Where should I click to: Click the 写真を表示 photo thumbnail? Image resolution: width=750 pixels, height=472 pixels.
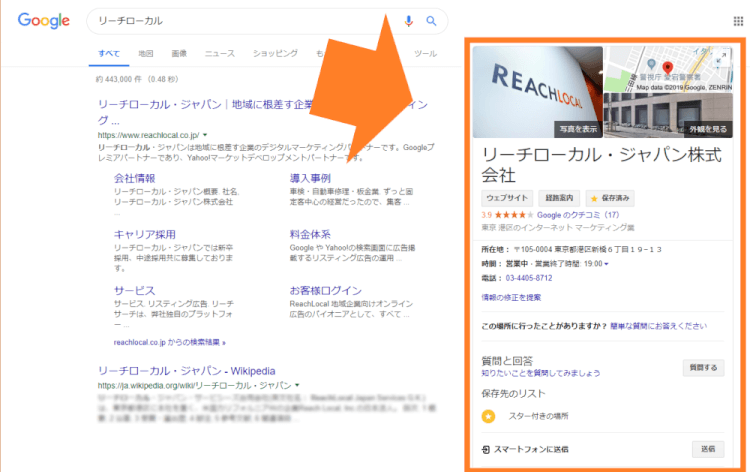tap(538, 92)
